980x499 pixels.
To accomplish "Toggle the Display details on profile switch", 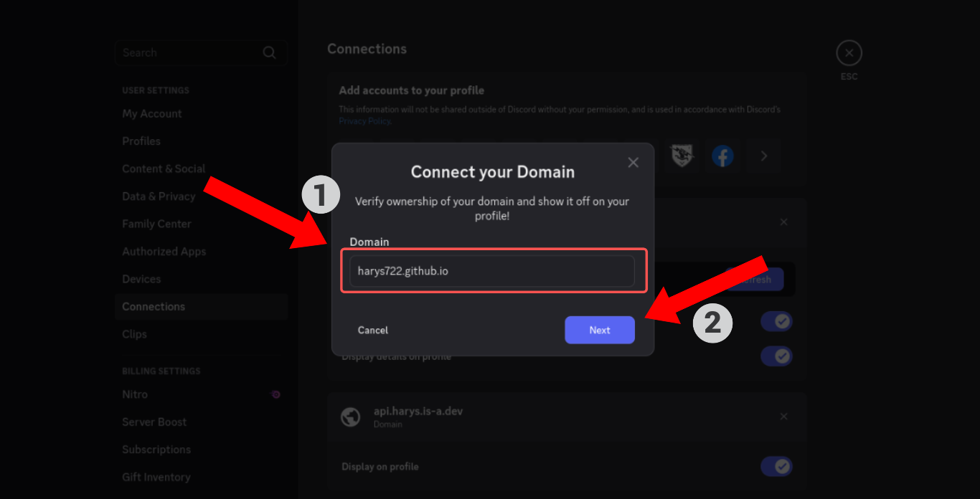I will click(776, 356).
